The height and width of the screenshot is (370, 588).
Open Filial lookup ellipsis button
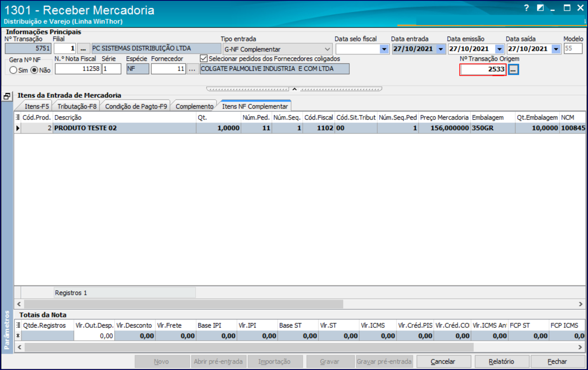point(83,49)
